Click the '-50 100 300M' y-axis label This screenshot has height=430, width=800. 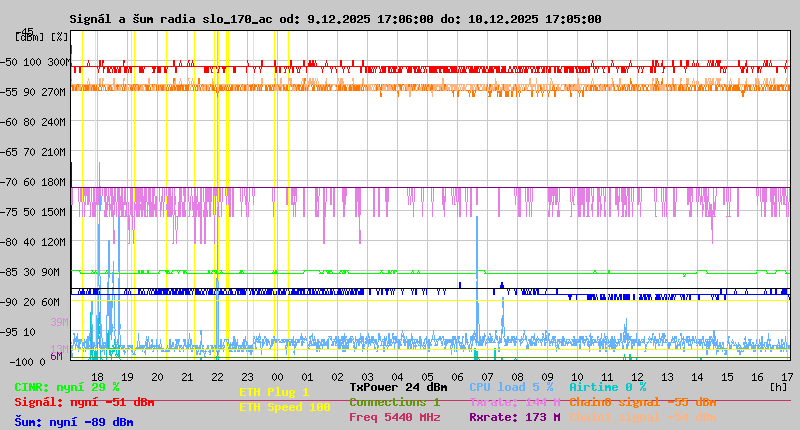[35, 62]
